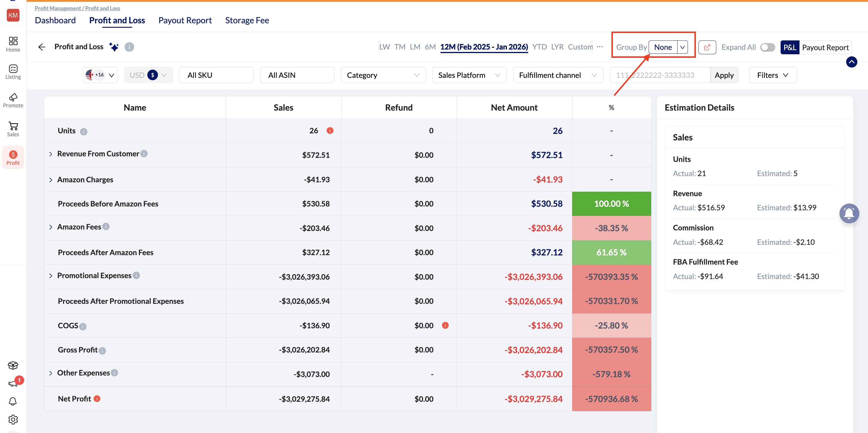Image resolution: width=868 pixels, height=433 pixels.
Task: Go to Sales cart icon in sidebar
Action: (x=13, y=129)
